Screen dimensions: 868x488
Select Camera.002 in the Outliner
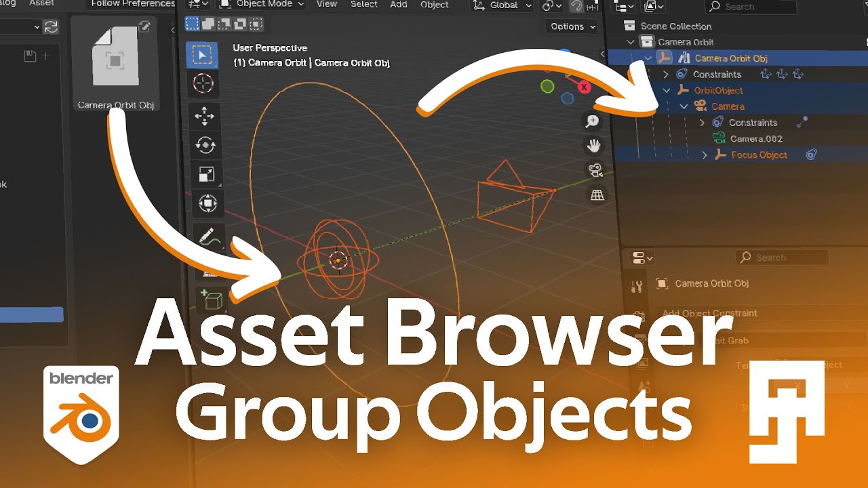756,139
